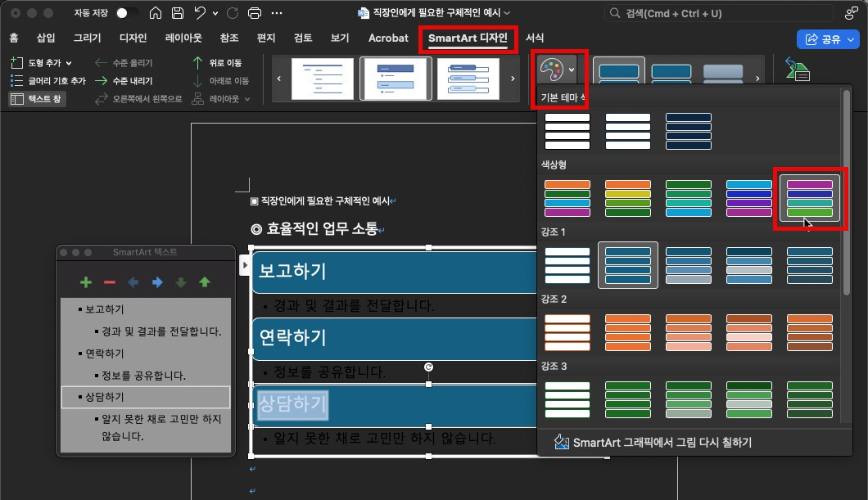
Task: Click the red minus in SmartArt 텍스트 pane
Action: pyautogui.click(x=108, y=282)
